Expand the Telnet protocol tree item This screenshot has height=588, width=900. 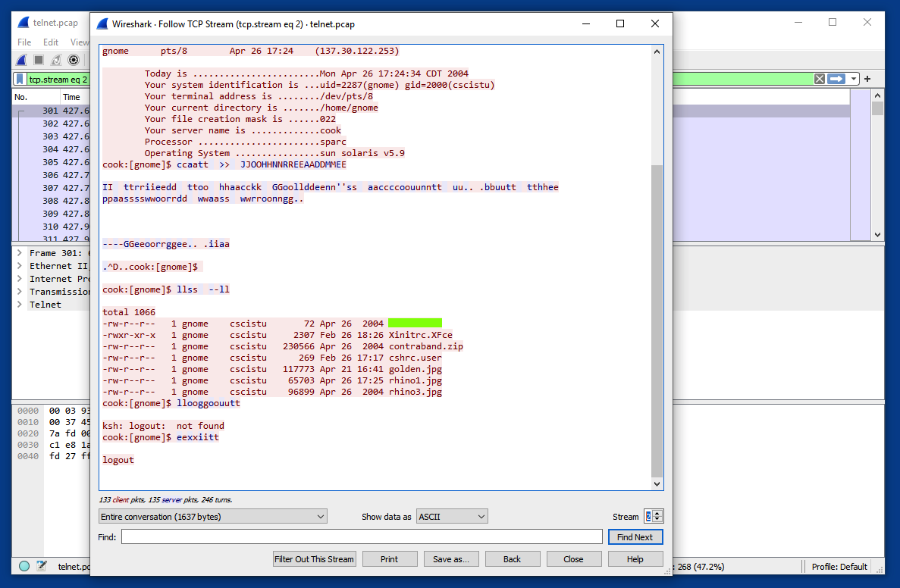pyautogui.click(x=19, y=305)
